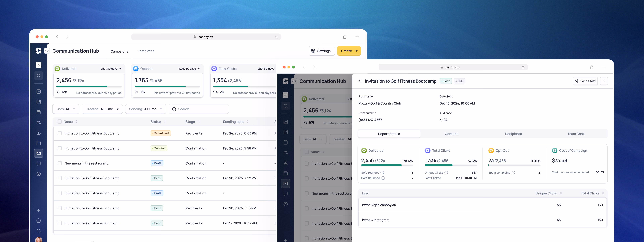Open mail campaigns icon in left sidebar
The image size is (644, 242).
click(39, 153)
